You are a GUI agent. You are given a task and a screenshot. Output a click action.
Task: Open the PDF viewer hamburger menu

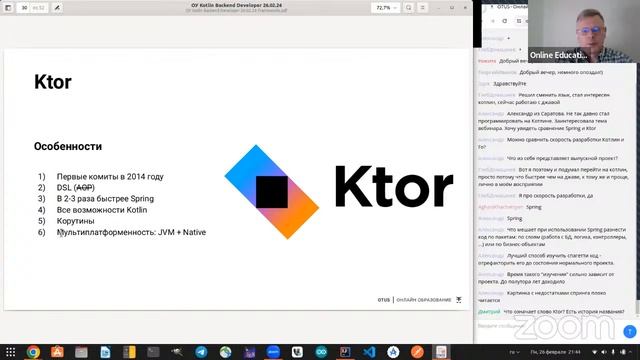422,8
